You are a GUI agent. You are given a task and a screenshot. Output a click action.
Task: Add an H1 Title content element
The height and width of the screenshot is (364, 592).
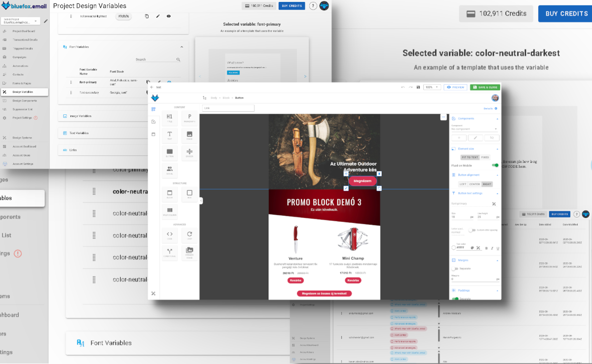tap(169, 118)
